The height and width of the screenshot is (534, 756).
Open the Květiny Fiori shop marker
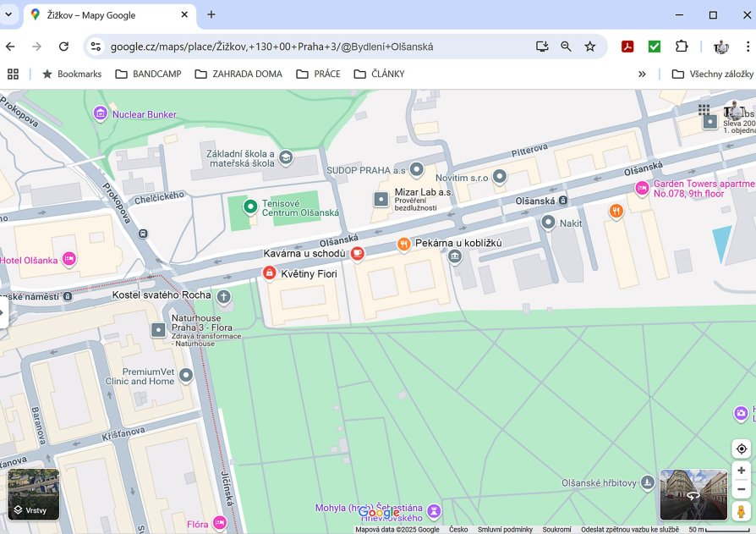coord(269,273)
